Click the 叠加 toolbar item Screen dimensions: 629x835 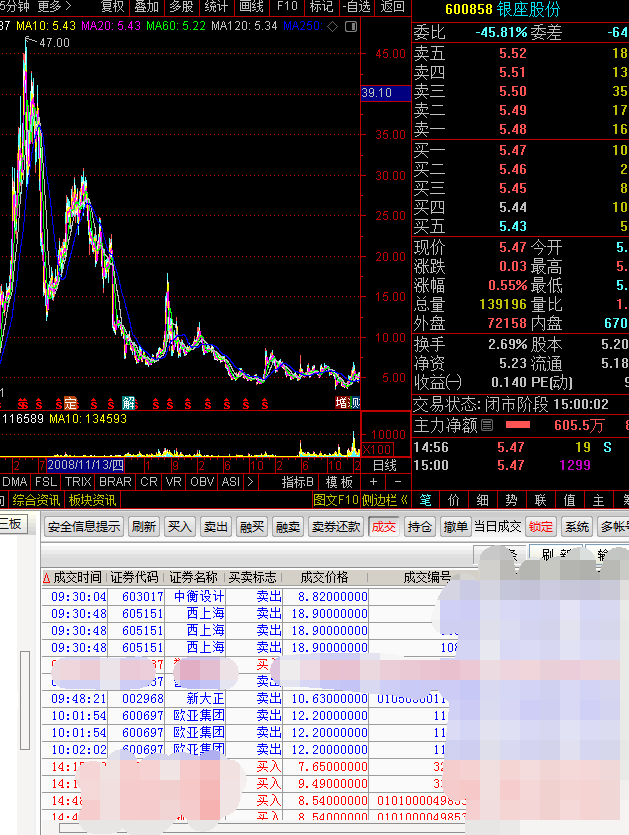coord(146,6)
